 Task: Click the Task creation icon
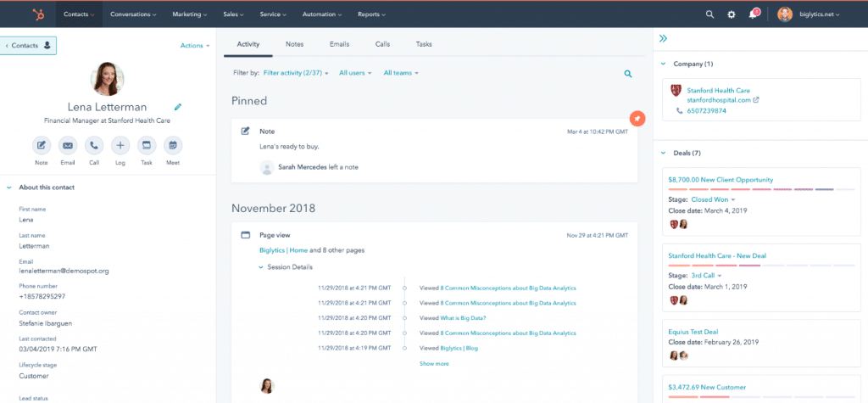pyautogui.click(x=147, y=145)
